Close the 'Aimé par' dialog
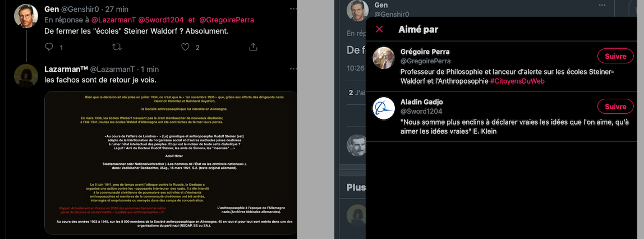 [379, 29]
